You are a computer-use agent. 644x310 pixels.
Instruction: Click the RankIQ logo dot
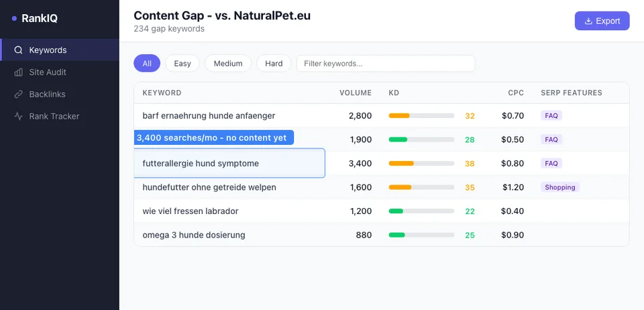[x=14, y=19]
